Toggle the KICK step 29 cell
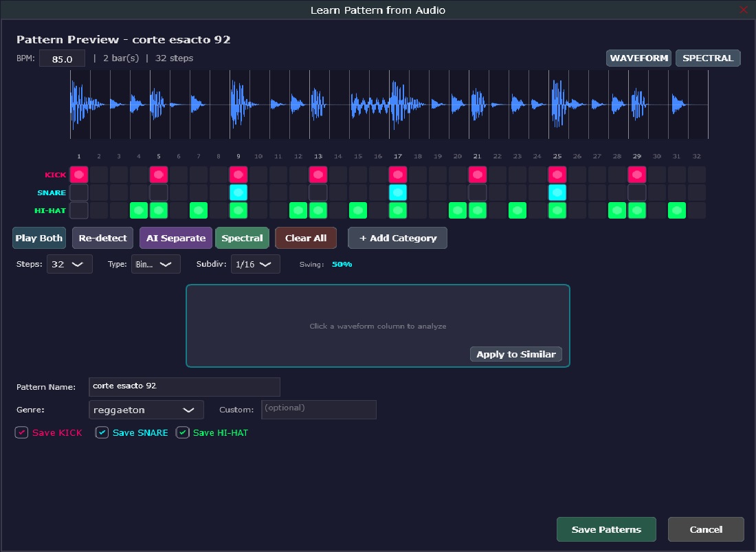Image resolution: width=756 pixels, height=552 pixels. [x=637, y=175]
